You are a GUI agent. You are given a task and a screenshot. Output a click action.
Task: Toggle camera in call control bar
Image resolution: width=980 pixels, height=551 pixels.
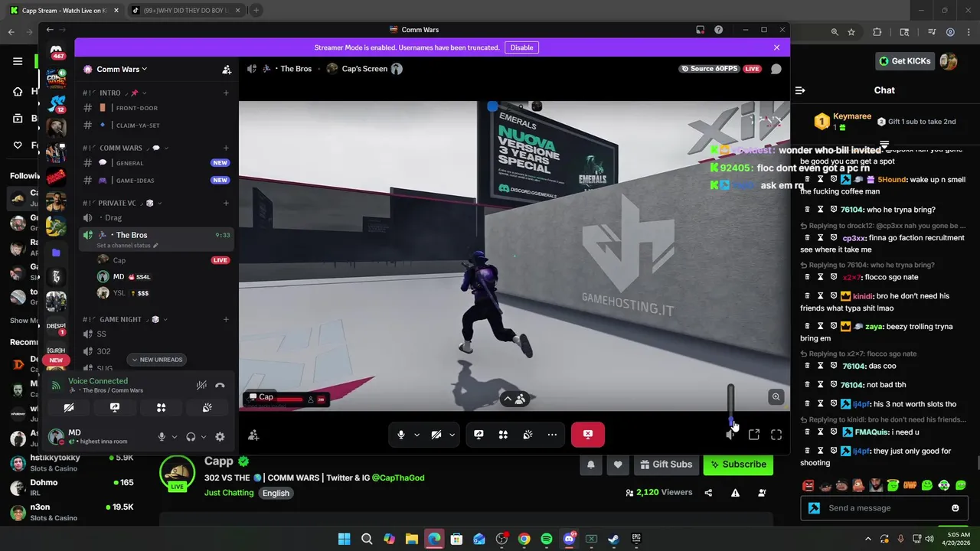436,435
